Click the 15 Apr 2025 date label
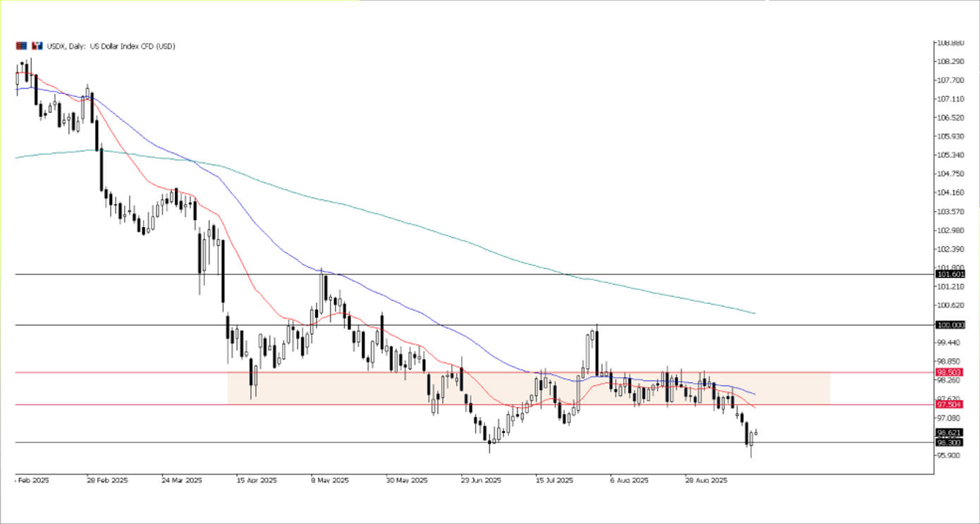980x524 pixels. pos(257,480)
